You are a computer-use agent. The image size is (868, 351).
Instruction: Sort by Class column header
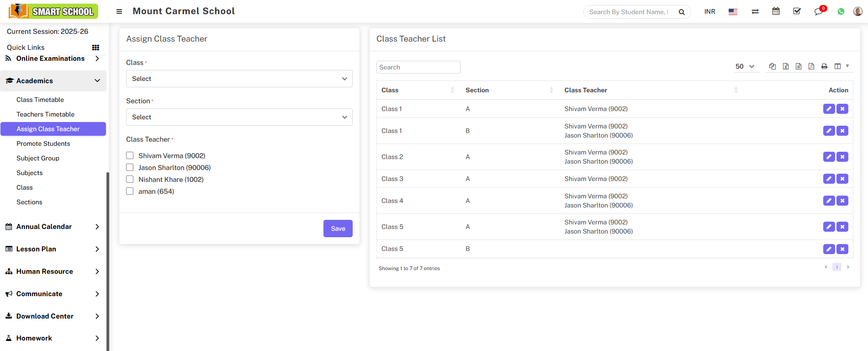point(418,90)
